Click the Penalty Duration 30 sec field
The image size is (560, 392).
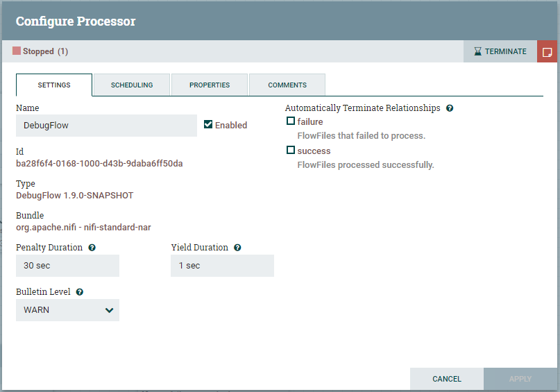[x=67, y=266]
